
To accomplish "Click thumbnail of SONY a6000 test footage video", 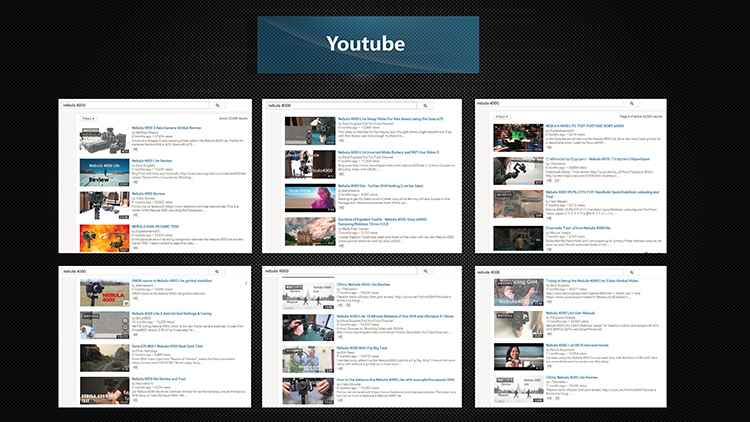I will (x=518, y=138).
